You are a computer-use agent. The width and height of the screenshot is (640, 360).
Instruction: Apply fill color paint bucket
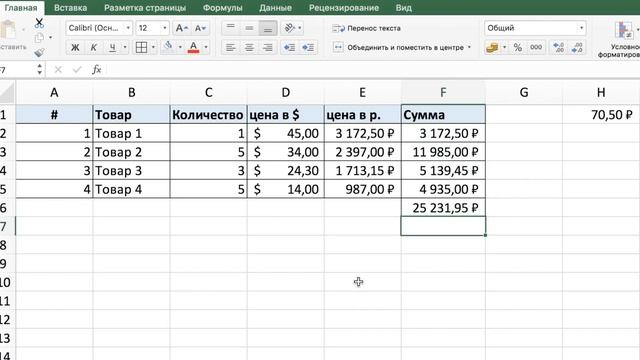(x=168, y=47)
